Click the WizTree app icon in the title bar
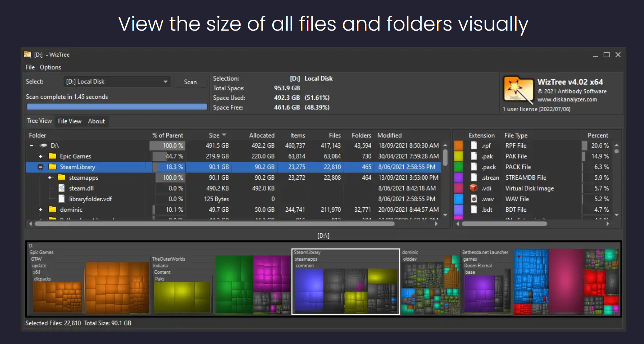 point(27,54)
